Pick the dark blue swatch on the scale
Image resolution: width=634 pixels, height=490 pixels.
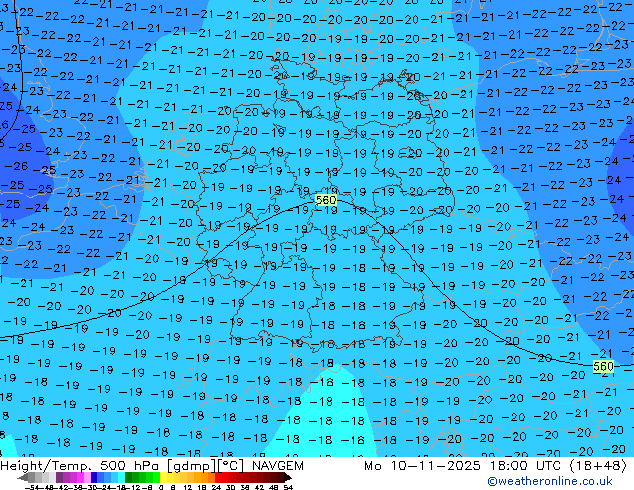click(94, 477)
